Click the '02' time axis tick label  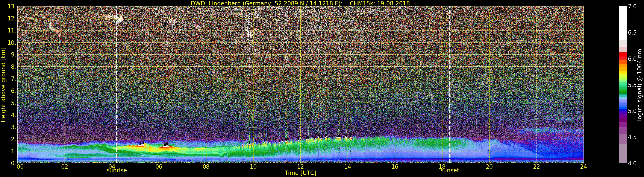coord(65,166)
